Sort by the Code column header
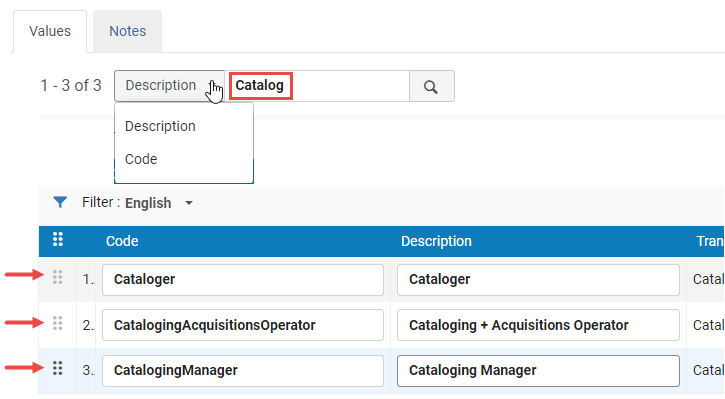 [122, 241]
